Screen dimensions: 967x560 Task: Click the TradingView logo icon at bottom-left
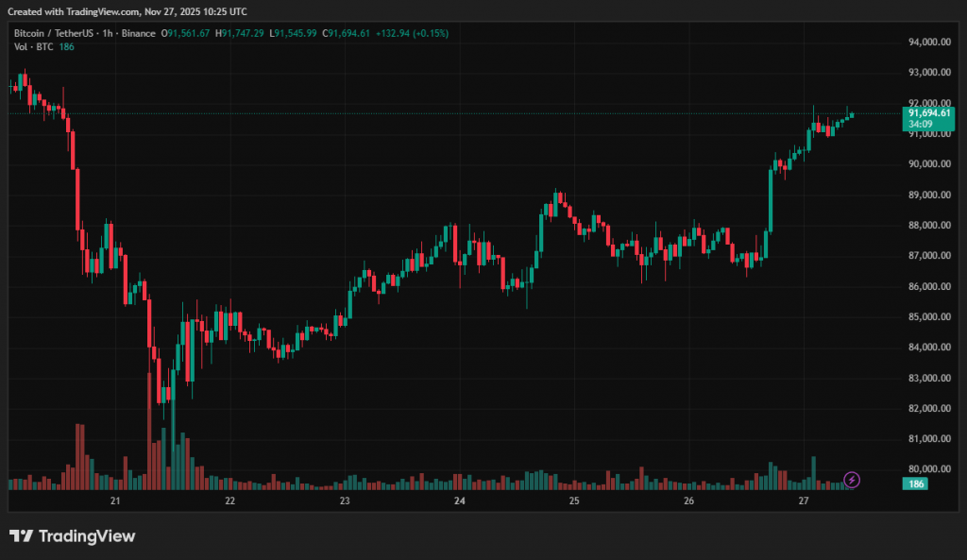tap(21, 536)
